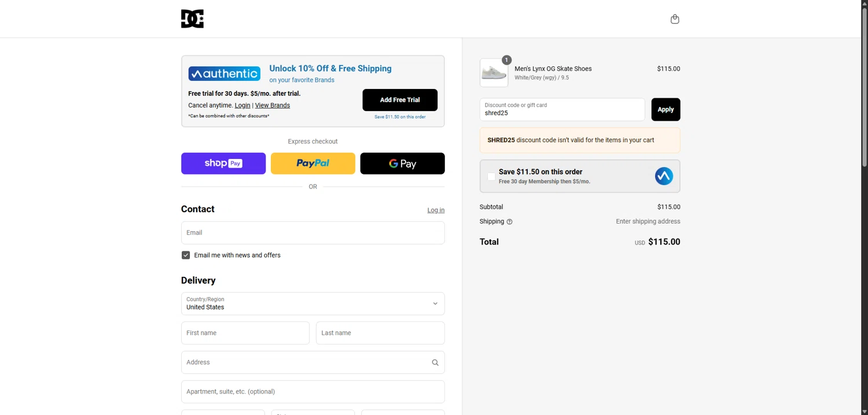
Task: Click the shipping help question mark icon
Action: pos(509,222)
